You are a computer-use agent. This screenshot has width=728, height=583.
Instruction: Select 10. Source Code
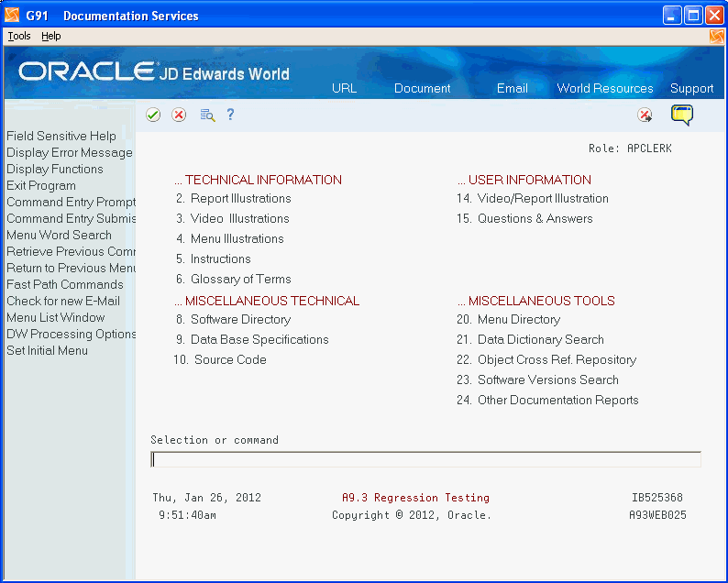pyautogui.click(x=220, y=359)
